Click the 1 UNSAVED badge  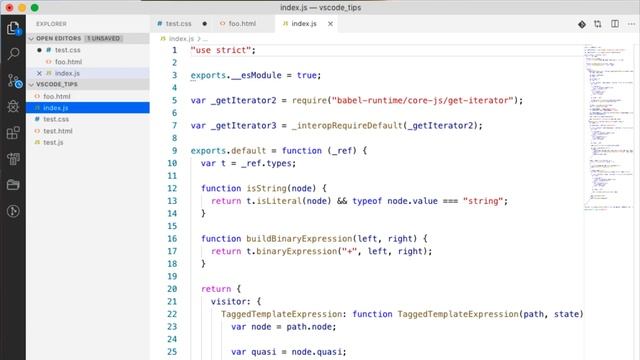pos(103,38)
